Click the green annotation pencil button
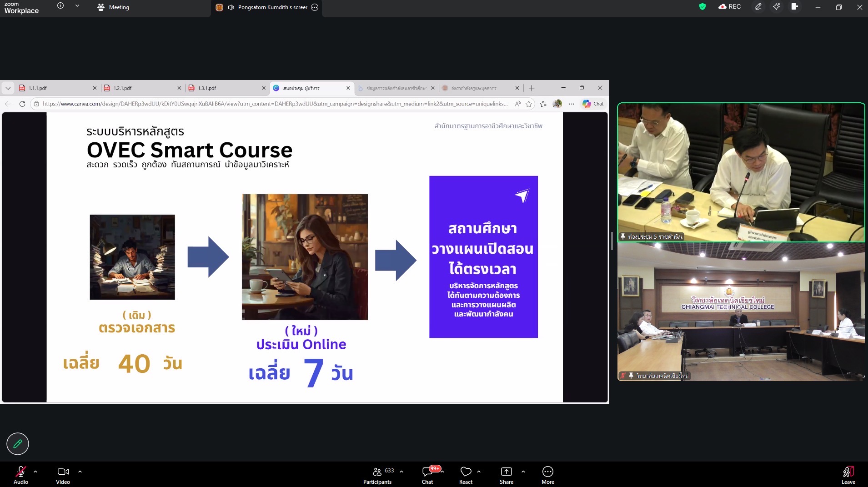Image resolution: width=868 pixels, height=487 pixels. tap(18, 443)
